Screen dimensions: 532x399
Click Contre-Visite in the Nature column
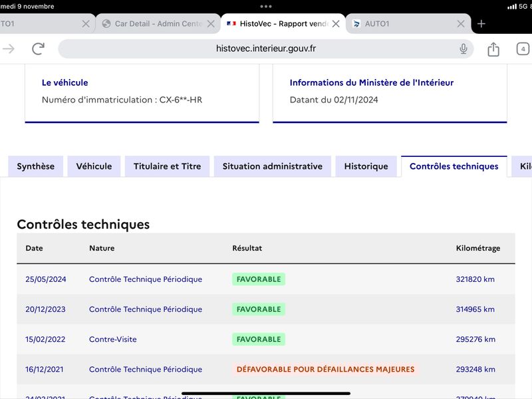click(113, 339)
